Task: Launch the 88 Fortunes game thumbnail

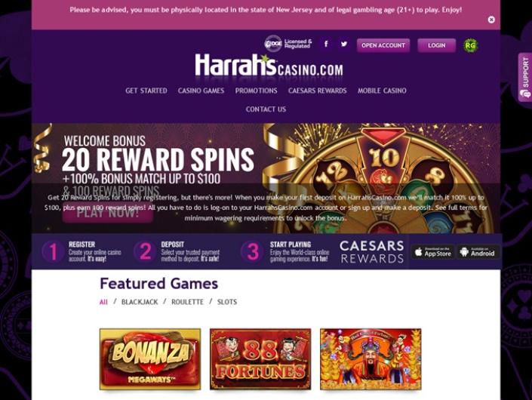Action: (x=260, y=359)
